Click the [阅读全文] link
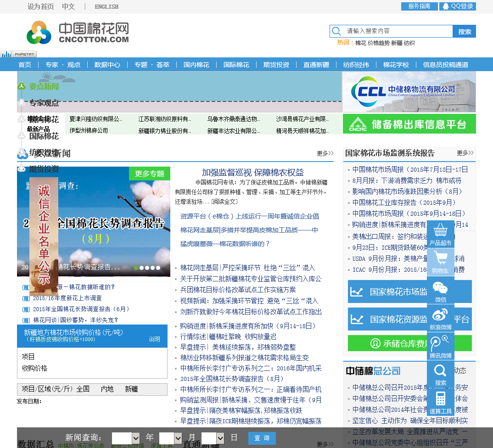 coord(224,202)
